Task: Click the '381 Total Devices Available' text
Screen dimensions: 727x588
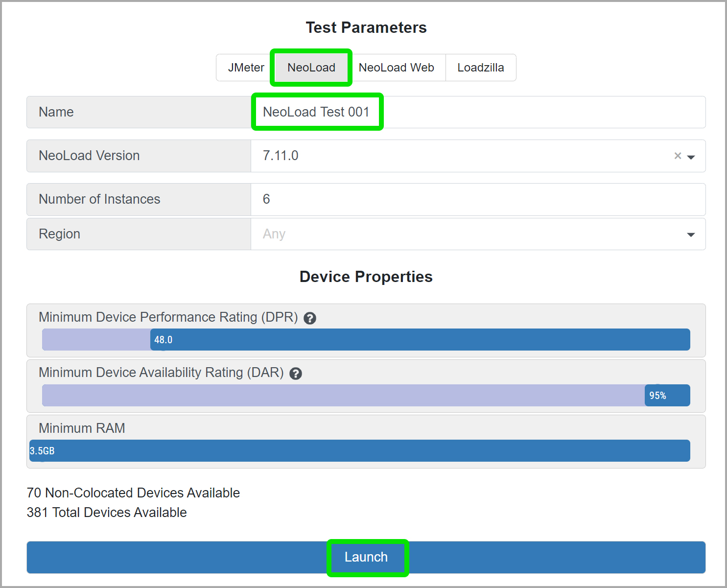Action: 107,513
